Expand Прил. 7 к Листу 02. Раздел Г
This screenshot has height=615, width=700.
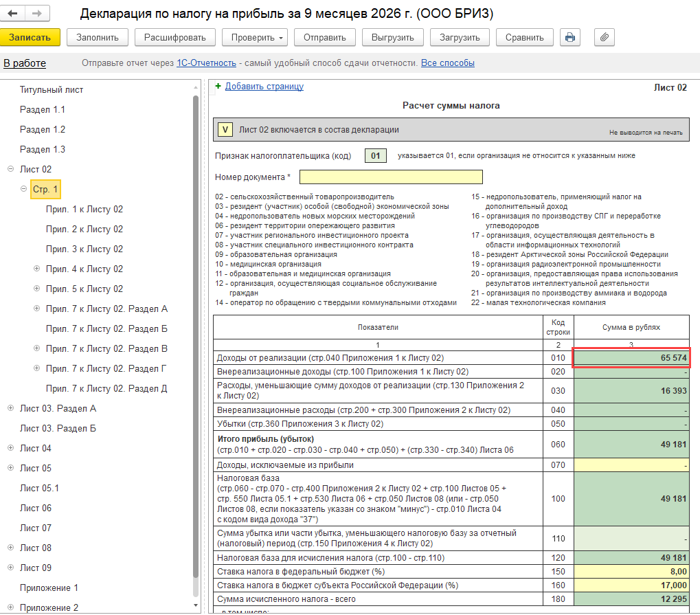click(37, 368)
